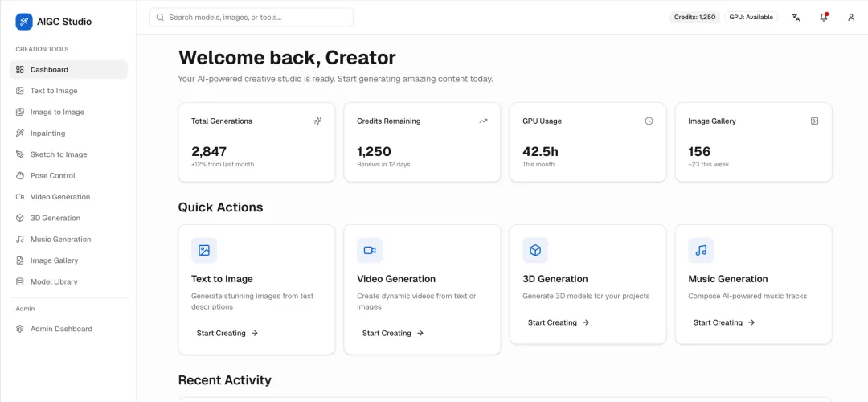The height and width of the screenshot is (402, 868).
Task: Start Creating under Text to Image card
Action: [x=227, y=334]
